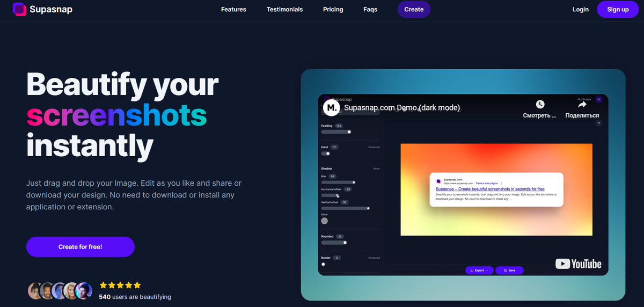Open the Faqs section
Image resolution: width=644 pixels, height=307 pixels.
(x=370, y=9)
